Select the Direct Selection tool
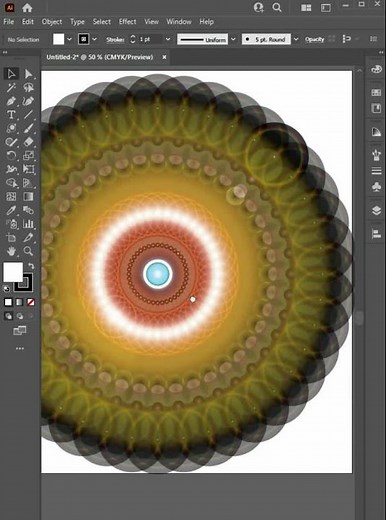The image size is (386, 520). point(28,74)
